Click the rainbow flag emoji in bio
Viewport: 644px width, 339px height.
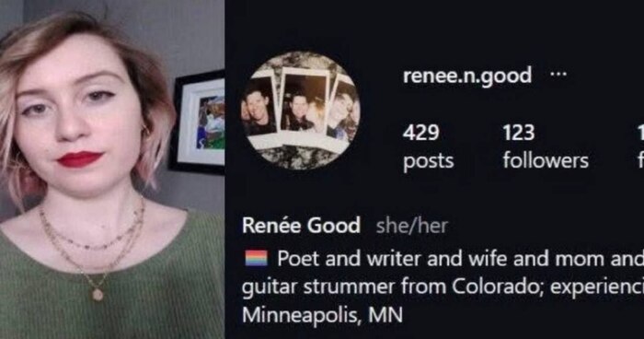click(257, 259)
